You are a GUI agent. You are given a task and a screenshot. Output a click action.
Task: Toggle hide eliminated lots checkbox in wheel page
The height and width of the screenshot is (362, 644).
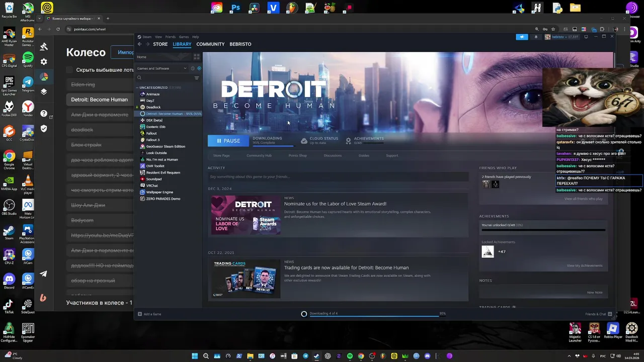tap(70, 70)
